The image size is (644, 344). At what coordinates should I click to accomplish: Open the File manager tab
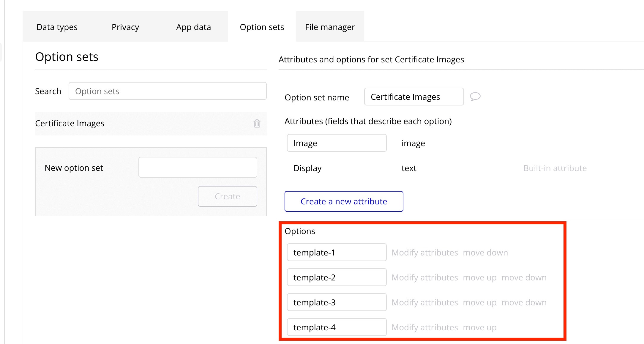[330, 27]
